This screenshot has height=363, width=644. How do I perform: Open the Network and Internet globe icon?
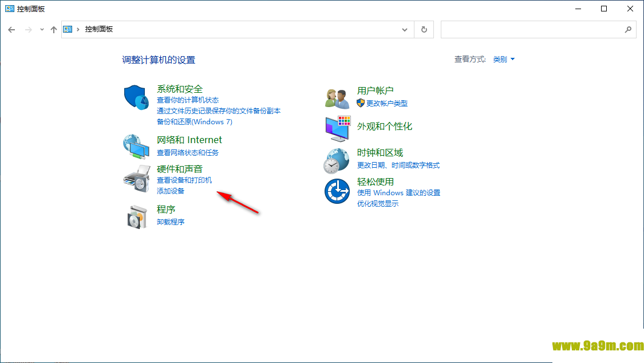coord(136,146)
